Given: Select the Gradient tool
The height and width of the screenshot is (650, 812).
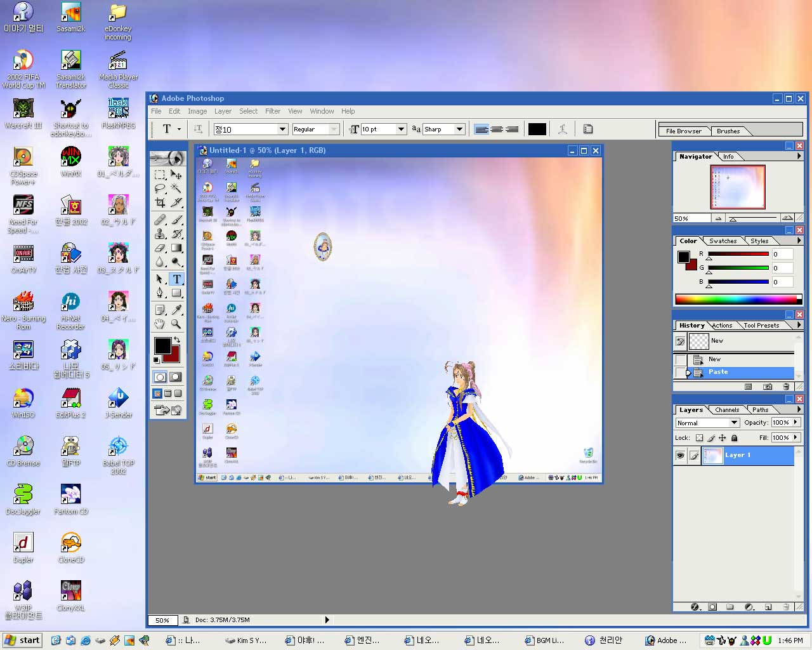Looking at the screenshot, I should tap(176, 248).
